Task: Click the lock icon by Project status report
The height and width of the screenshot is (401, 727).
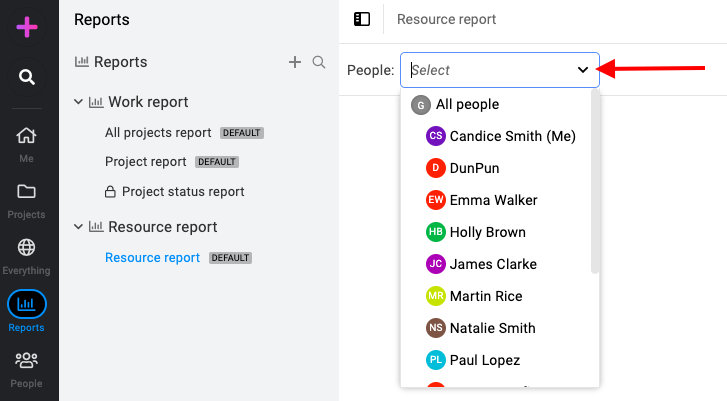Action: click(x=110, y=191)
